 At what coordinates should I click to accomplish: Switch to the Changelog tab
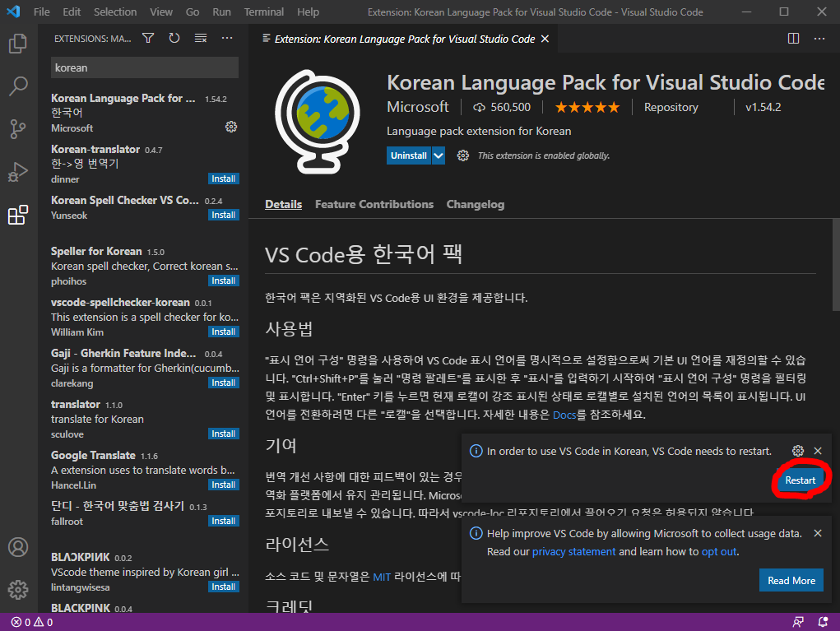point(476,204)
